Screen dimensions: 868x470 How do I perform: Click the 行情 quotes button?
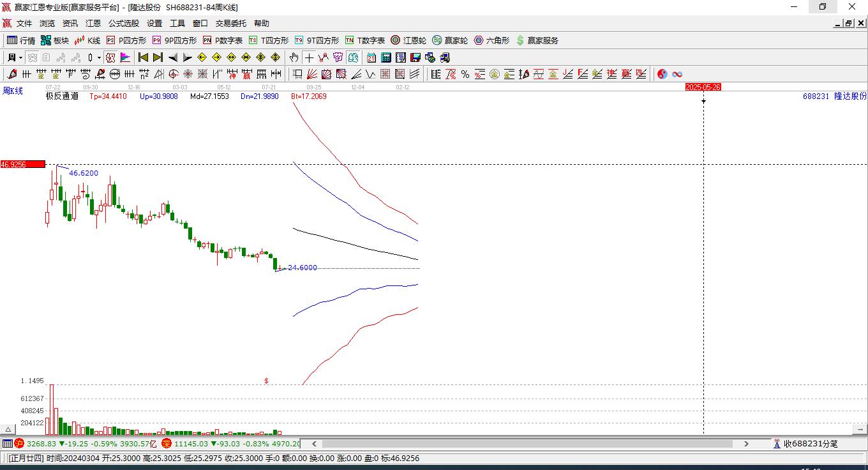coord(21,40)
